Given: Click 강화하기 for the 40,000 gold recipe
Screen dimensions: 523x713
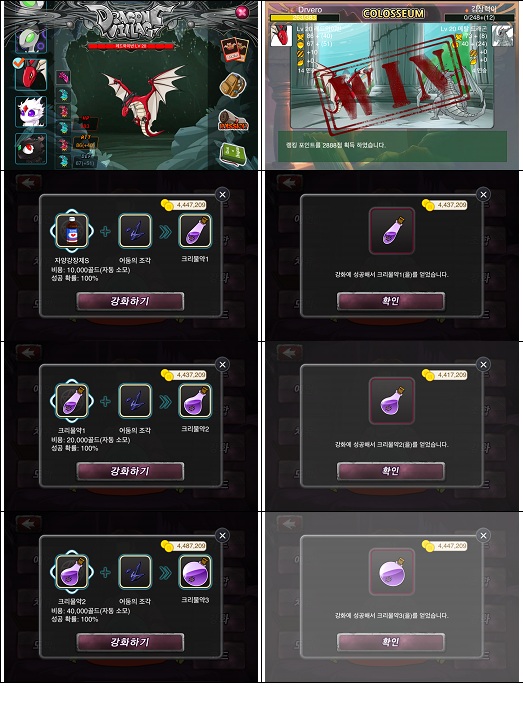Looking at the screenshot, I should (x=130, y=642).
